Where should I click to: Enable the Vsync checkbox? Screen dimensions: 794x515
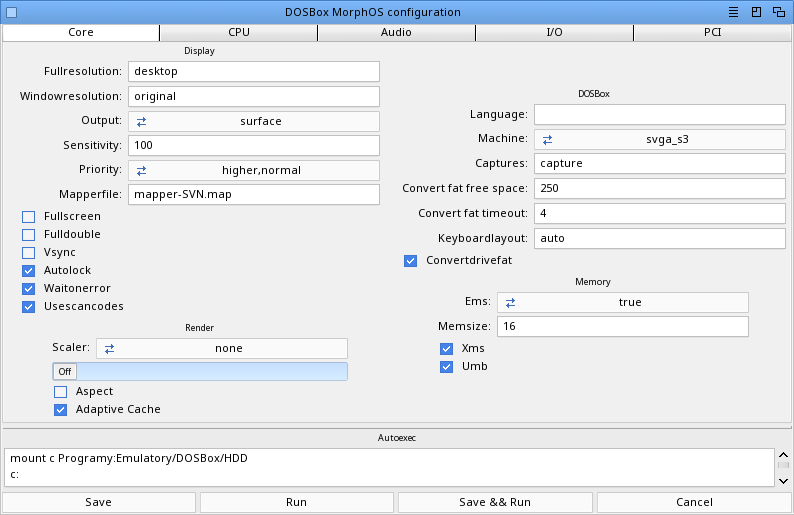click(x=28, y=253)
